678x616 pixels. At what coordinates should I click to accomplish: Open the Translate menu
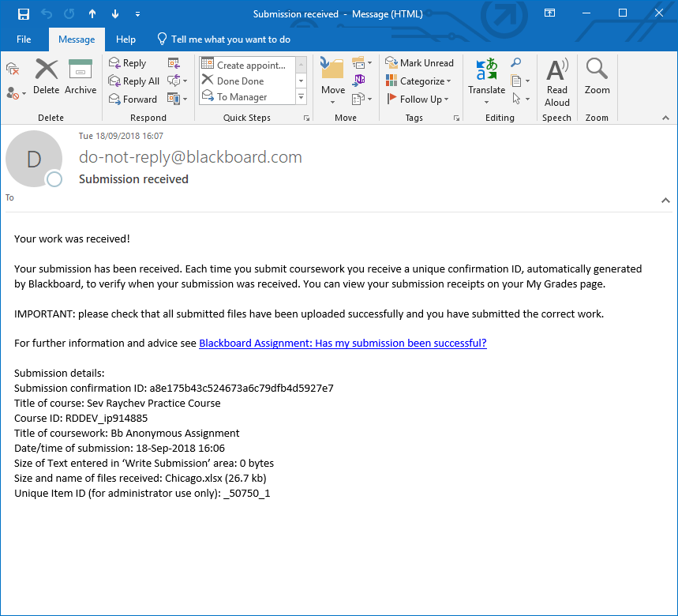pos(486,81)
